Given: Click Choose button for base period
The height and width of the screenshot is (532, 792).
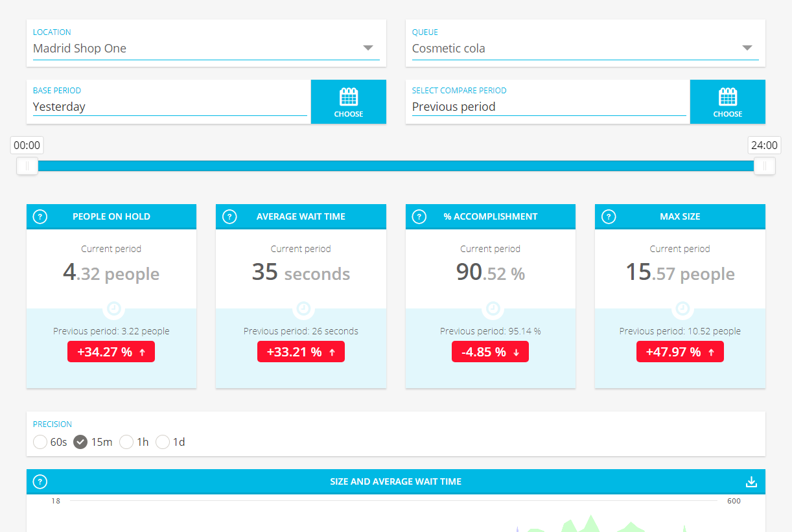Looking at the screenshot, I should coord(349,102).
